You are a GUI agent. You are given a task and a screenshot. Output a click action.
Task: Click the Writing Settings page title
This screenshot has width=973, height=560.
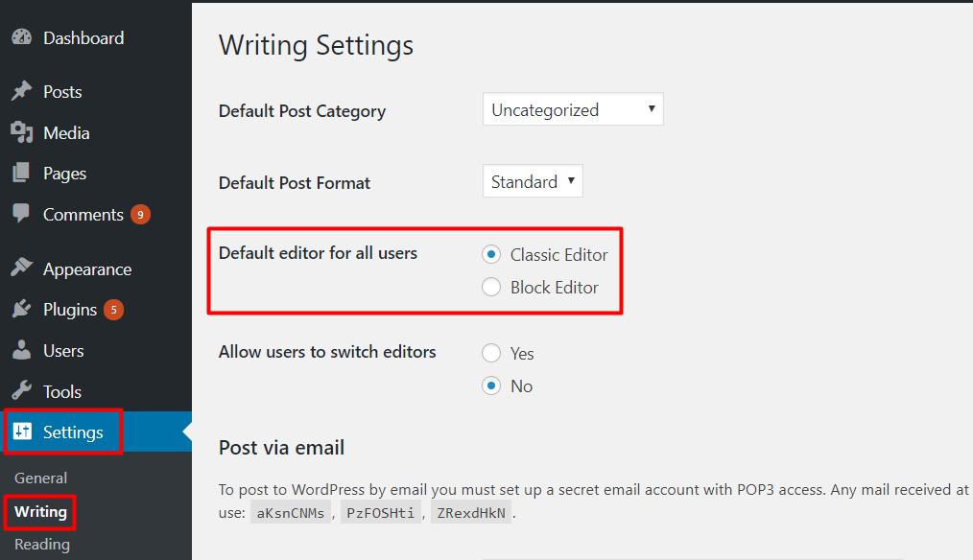click(316, 45)
